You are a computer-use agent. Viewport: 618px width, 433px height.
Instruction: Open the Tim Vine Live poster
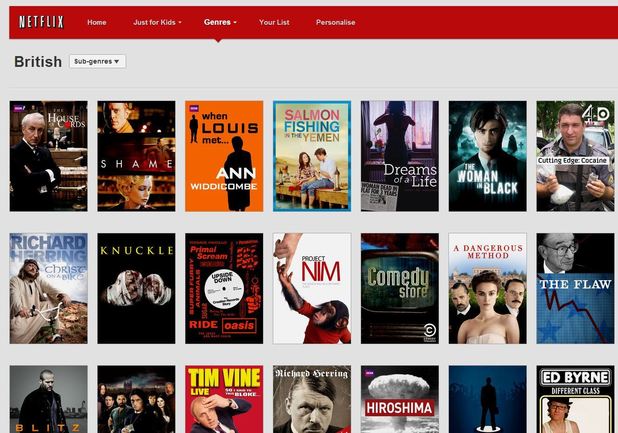[224, 399]
